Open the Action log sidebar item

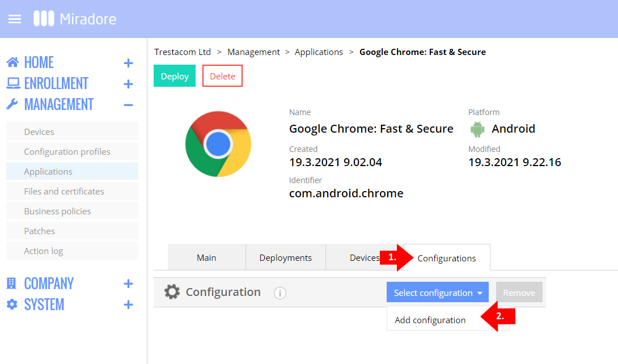click(44, 251)
